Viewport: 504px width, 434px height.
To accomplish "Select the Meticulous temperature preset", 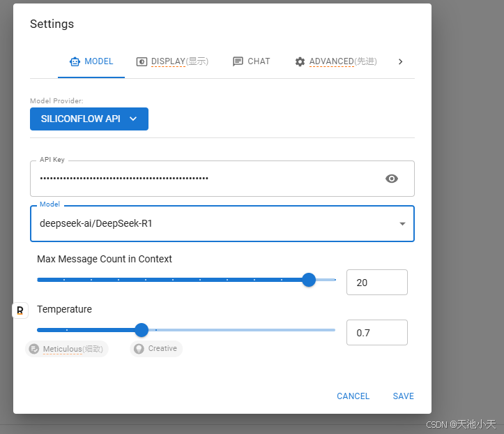I will pos(67,349).
